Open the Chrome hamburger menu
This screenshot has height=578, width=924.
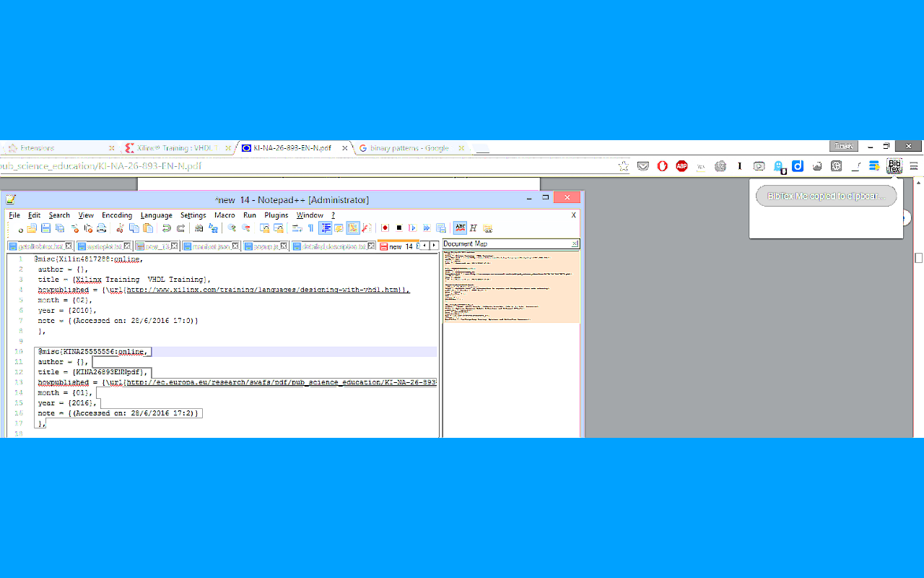[914, 166]
